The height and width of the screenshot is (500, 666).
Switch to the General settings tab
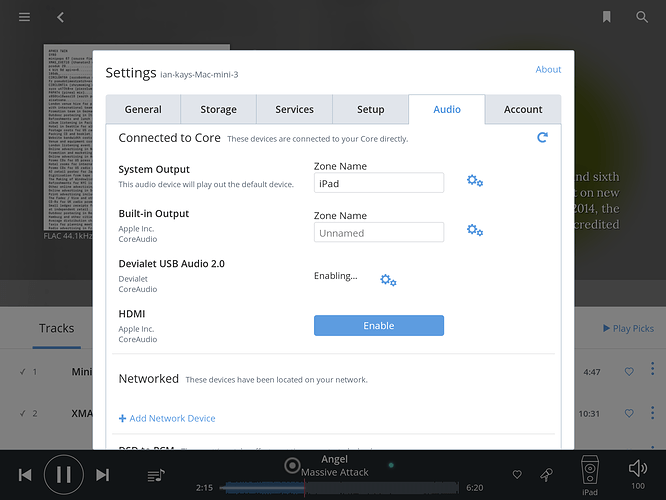[143, 110]
